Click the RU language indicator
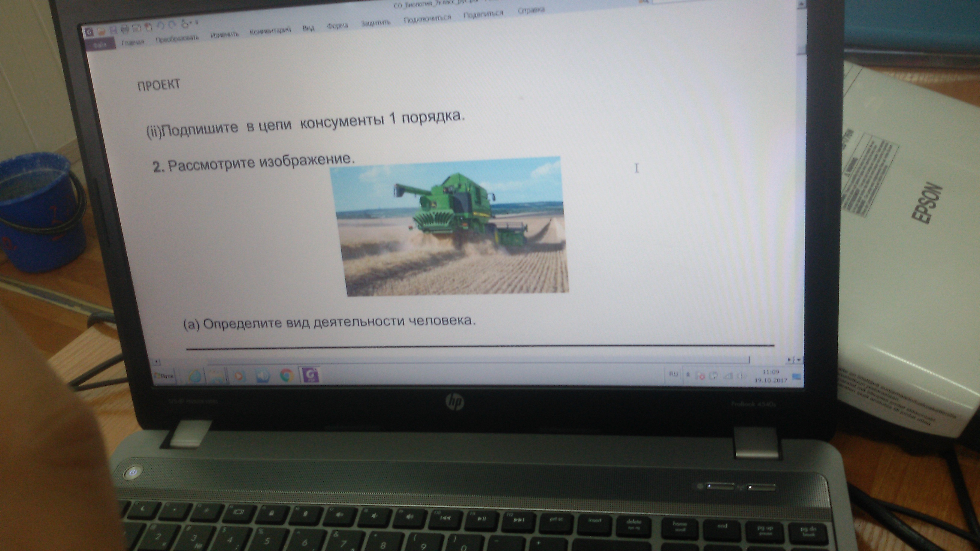The image size is (980, 551). click(673, 374)
